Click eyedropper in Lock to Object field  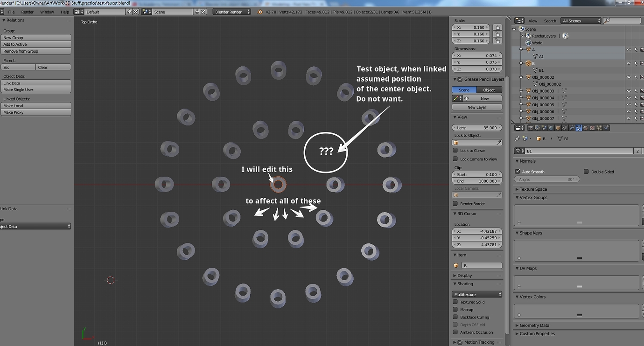(499, 143)
